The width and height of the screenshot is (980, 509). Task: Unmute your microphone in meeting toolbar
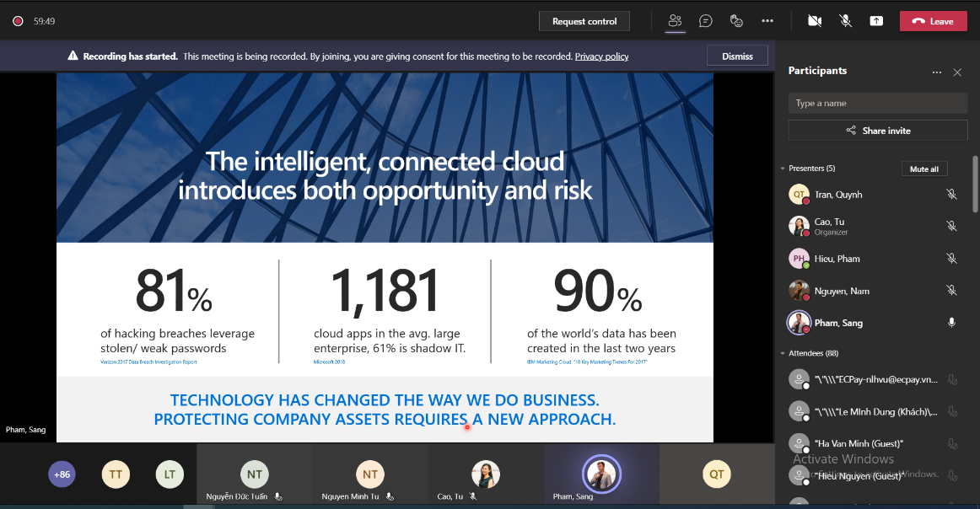click(846, 21)
